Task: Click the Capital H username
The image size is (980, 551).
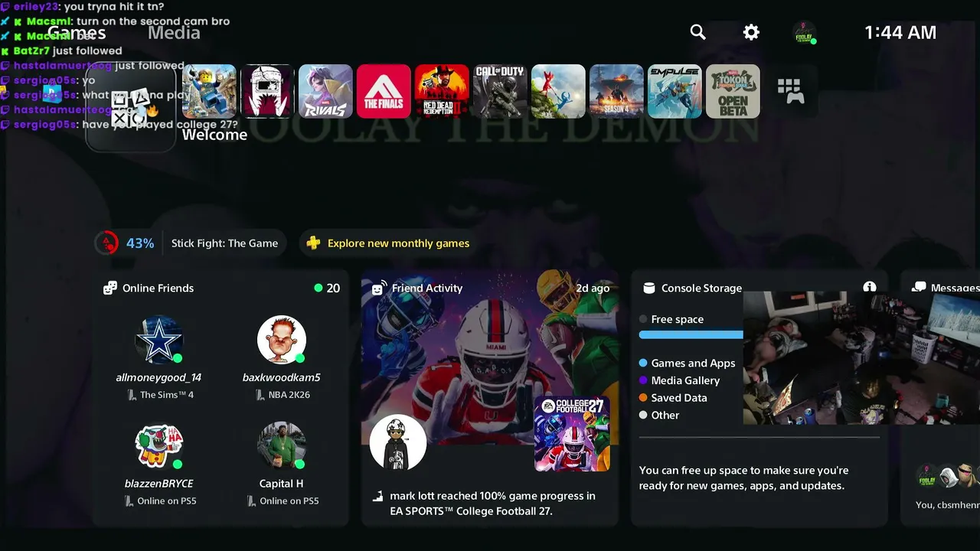Action: pyautogui.click(x=282, y=484)
